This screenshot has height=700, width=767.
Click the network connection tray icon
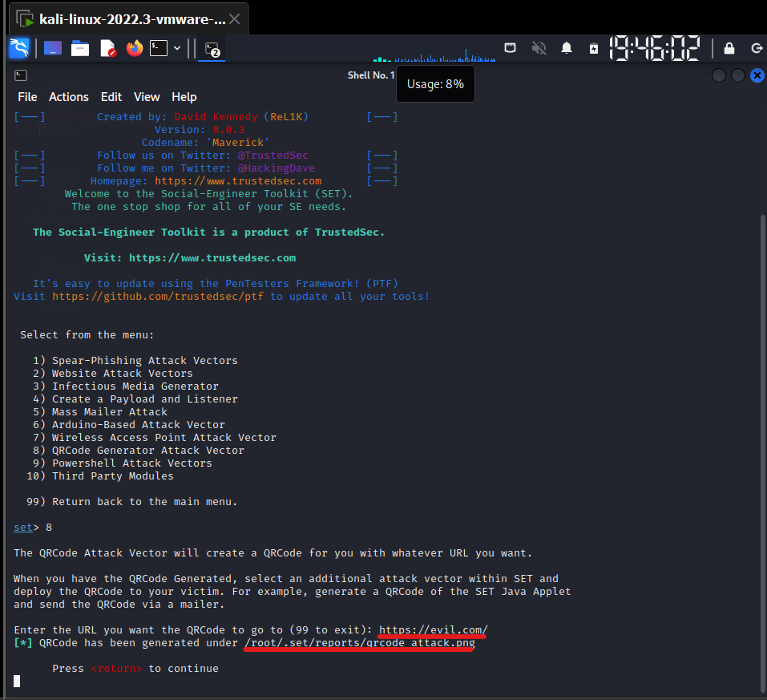click(510, 48)
